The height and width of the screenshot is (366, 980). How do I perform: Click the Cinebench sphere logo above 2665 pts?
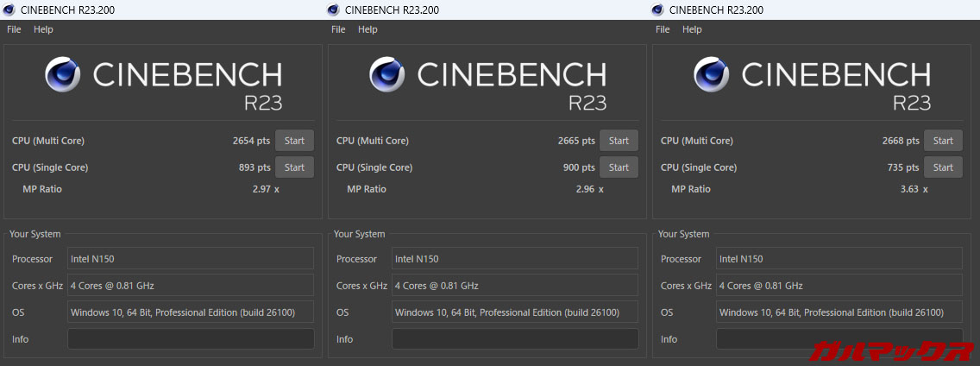tap(387, 75)
